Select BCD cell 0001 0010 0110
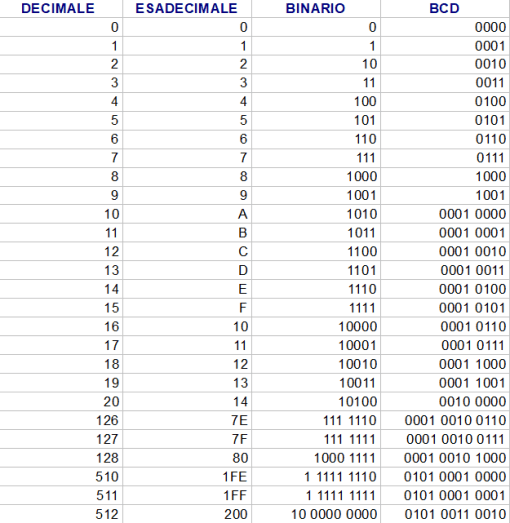The height and width of the screenshot is (523, 510). 445,420
